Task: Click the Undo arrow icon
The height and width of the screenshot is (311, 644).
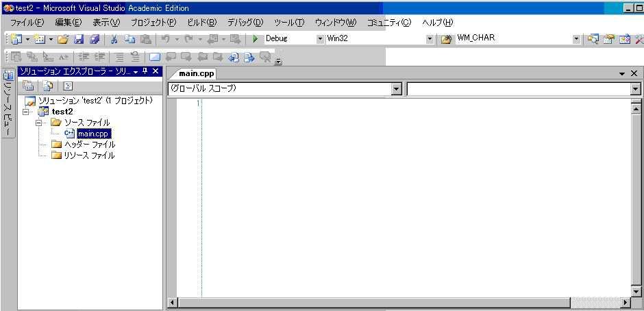Action: click(x=166, y=39)
